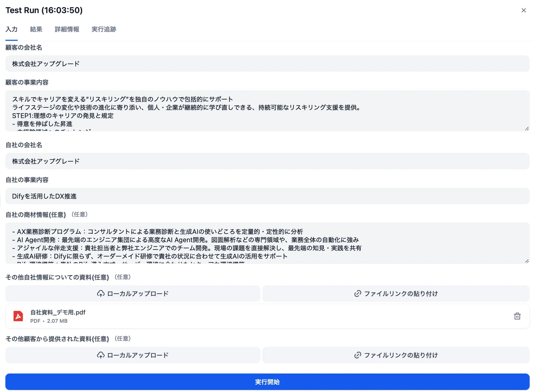The image size is (533, 392).
Task: Click the red PDF file icon
Action: pyautogui.click(x=18, y=316)
